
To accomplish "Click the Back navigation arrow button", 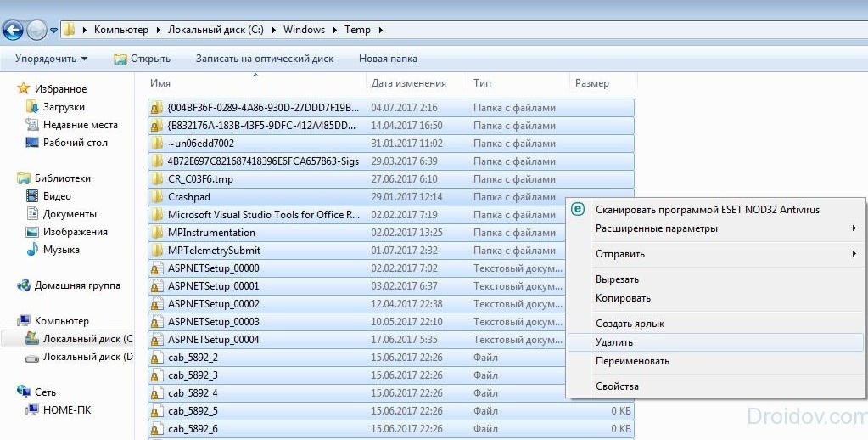I will point(13,30).
